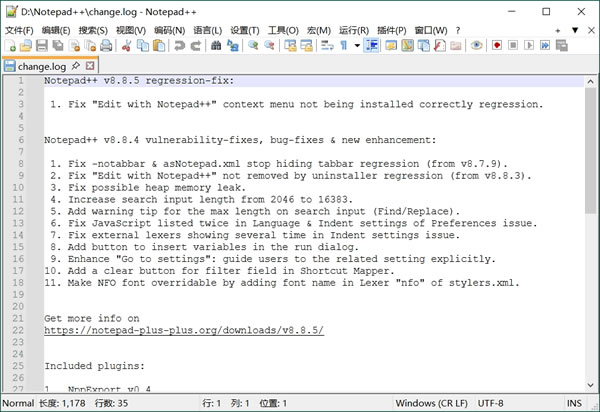Open Replace dialog from the toolbar

pyautogui.click(x=232, y=46)
